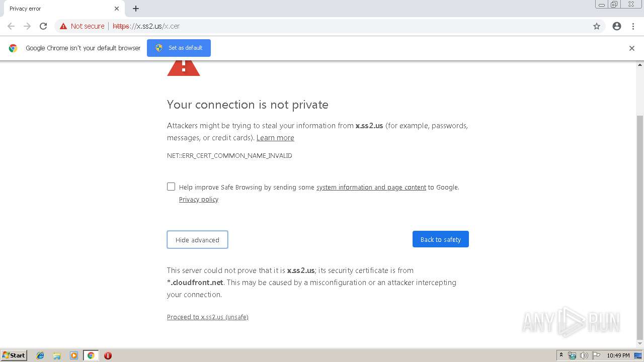Enable Safe Browsing reporting checkbox
The image size is (644, 362).
pyautogui.click(x=171, y=187)
